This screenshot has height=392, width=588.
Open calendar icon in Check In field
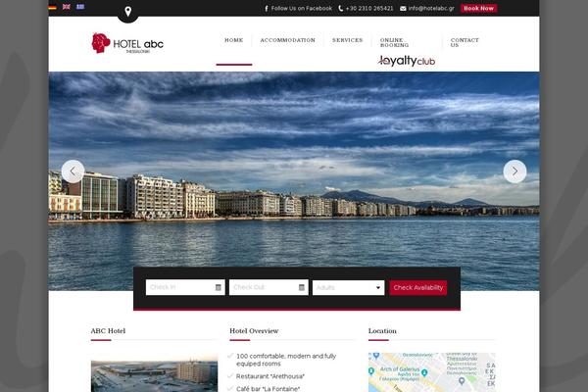click(219, 287)
